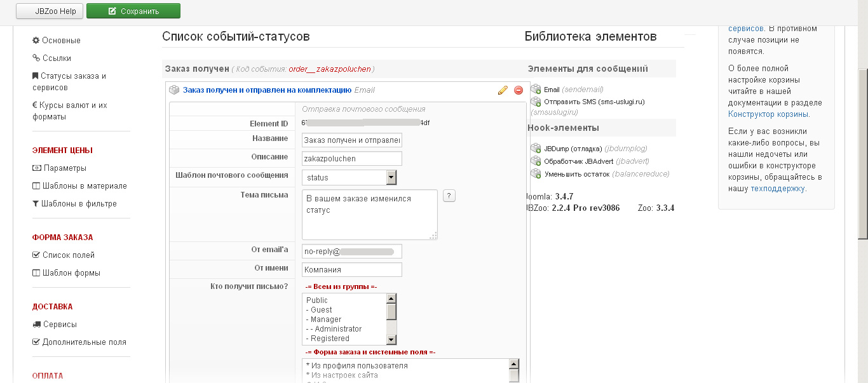Click the От имени input field

click(x=352, y=270)
